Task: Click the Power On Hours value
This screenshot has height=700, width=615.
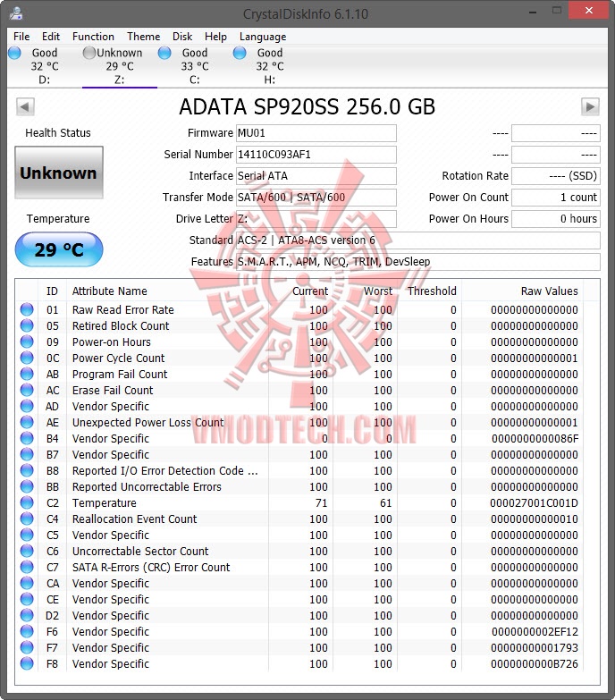Action: (556, 219)
